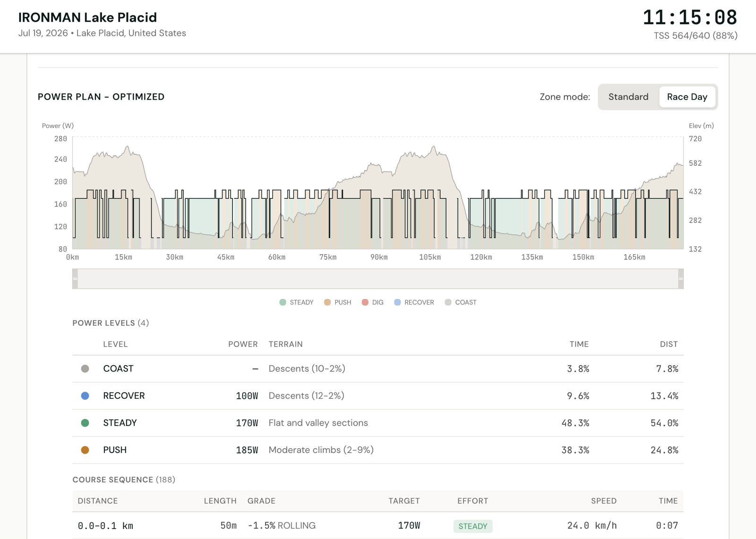The width and height of the screenshot is (756, 539).
Task: Select the STEADY power level row
Action: [378, 423]
